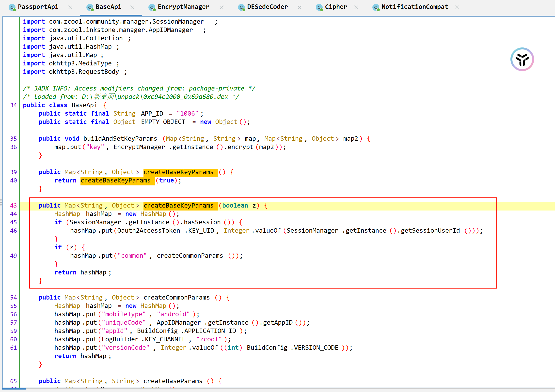Image resolution: width=555 pixels, height=392 pixels.
Task: Switch to the NotificationCompat tab
Action: coord(414,7)
